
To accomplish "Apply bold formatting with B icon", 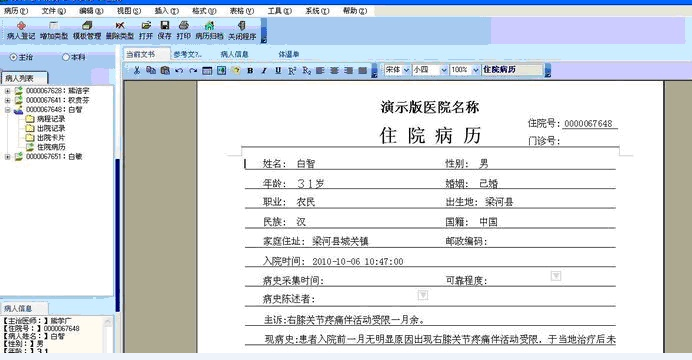I will (x=250, y=70).
